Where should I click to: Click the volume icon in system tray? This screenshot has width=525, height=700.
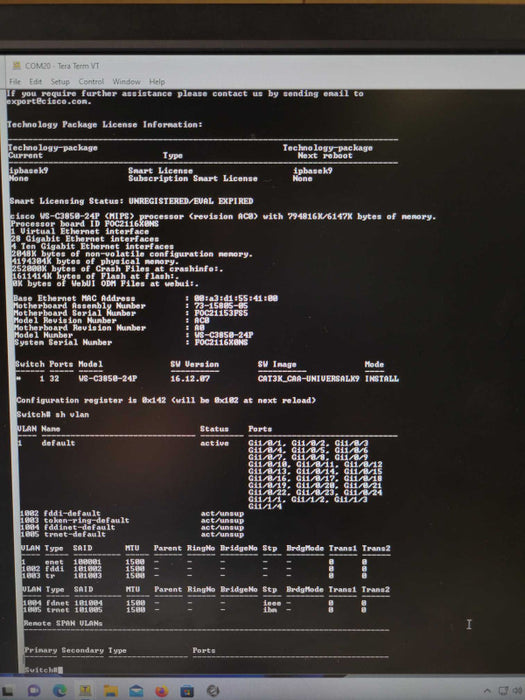point(518,691)
